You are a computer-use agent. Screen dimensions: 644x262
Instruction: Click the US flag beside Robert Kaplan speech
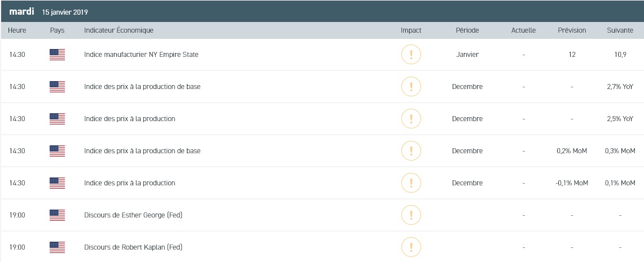tap(57, 247)
